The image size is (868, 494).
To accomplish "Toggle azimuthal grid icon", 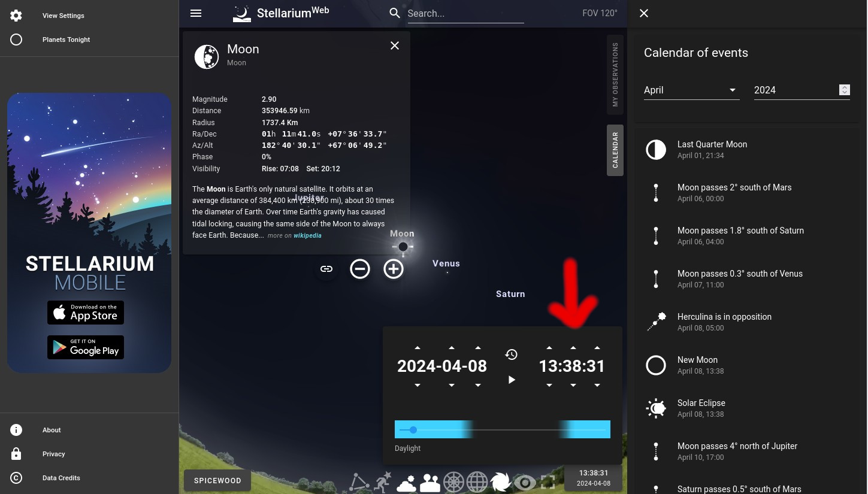I will 453,482.
